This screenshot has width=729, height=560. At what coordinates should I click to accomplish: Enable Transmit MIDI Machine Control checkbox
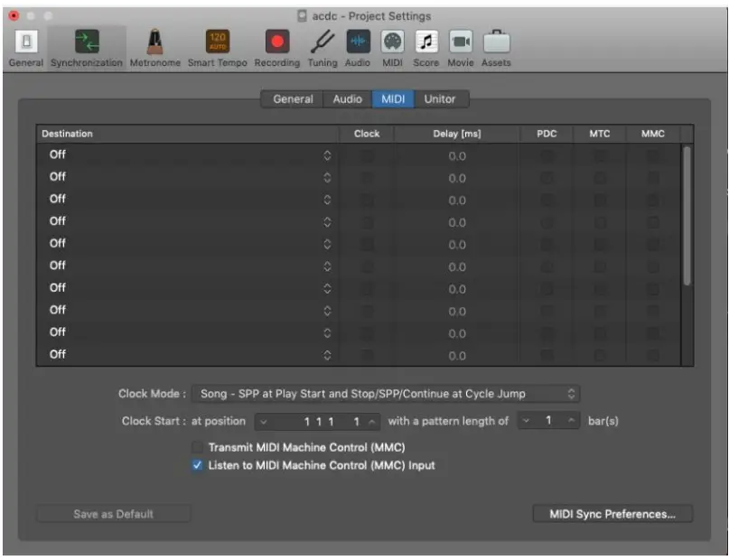point(197,447)
